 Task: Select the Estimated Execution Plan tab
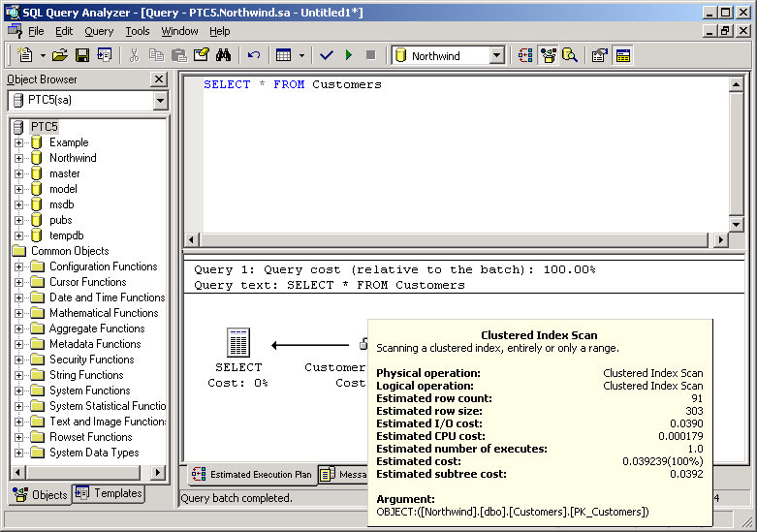click(x=252, y=475)
